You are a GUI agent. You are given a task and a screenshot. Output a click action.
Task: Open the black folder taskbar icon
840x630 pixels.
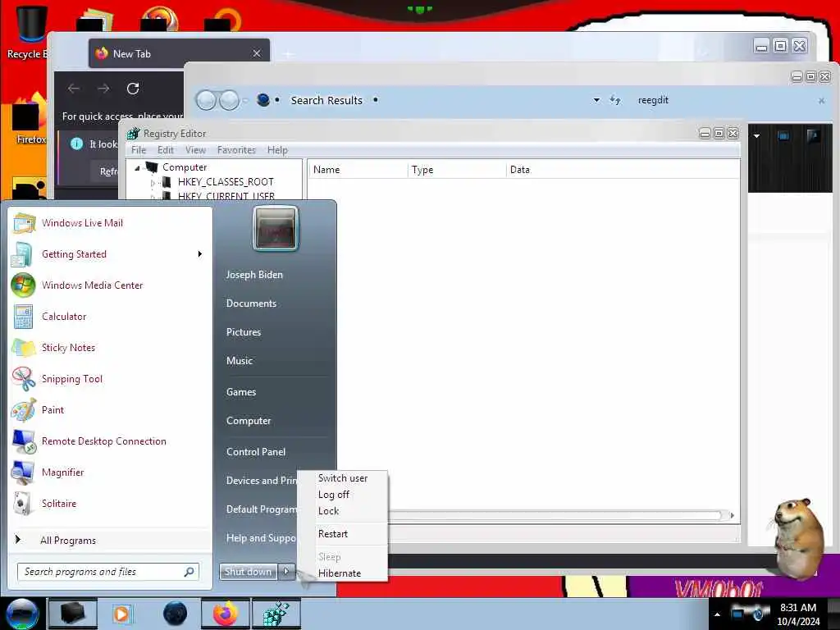click(73, 614)
